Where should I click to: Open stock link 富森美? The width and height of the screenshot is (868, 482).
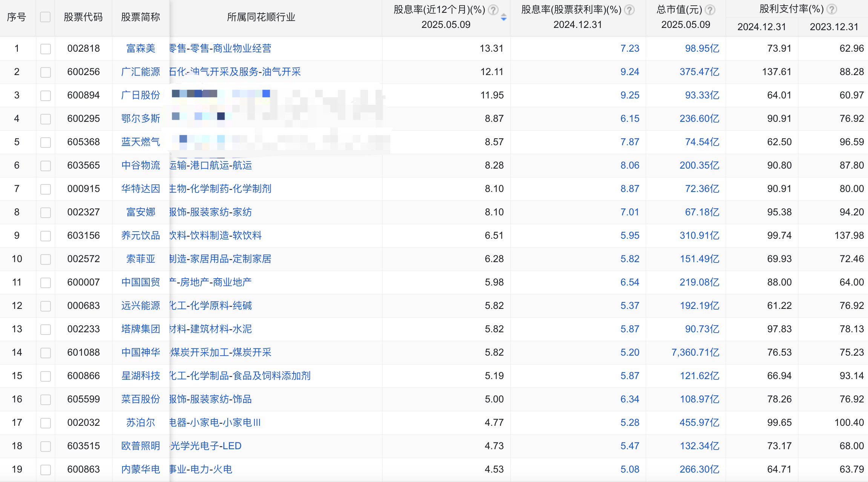[141, 48]
